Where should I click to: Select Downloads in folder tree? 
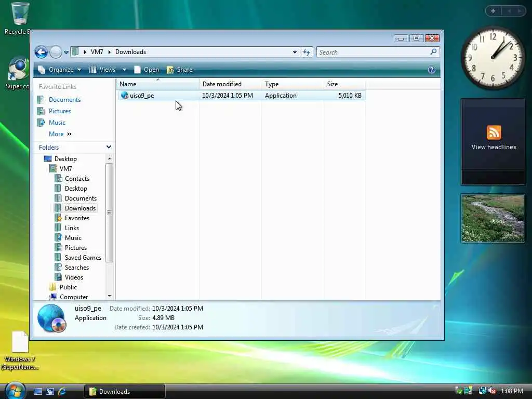[x=80, y=208]
